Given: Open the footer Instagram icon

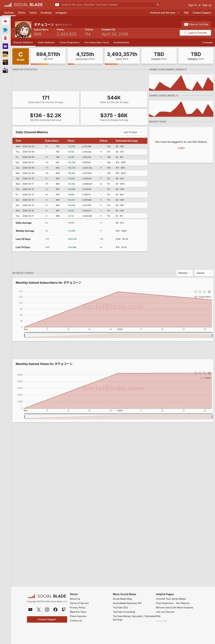Looking at the screenshot, I should click(x=47, y=610).
